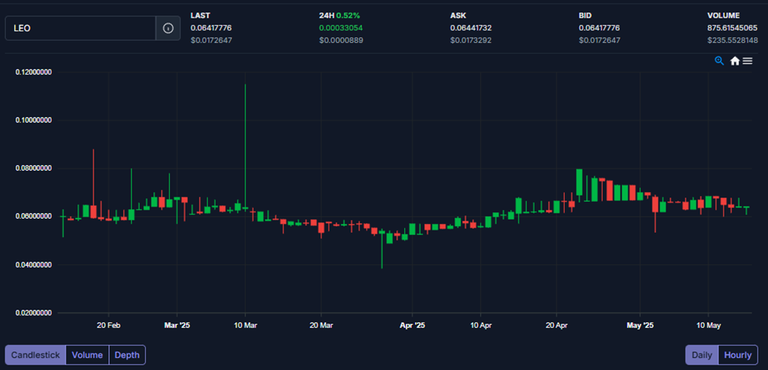Click the May '25 date label
The width and height of the screenshot is (768, 370).
(x=640, y=325)
